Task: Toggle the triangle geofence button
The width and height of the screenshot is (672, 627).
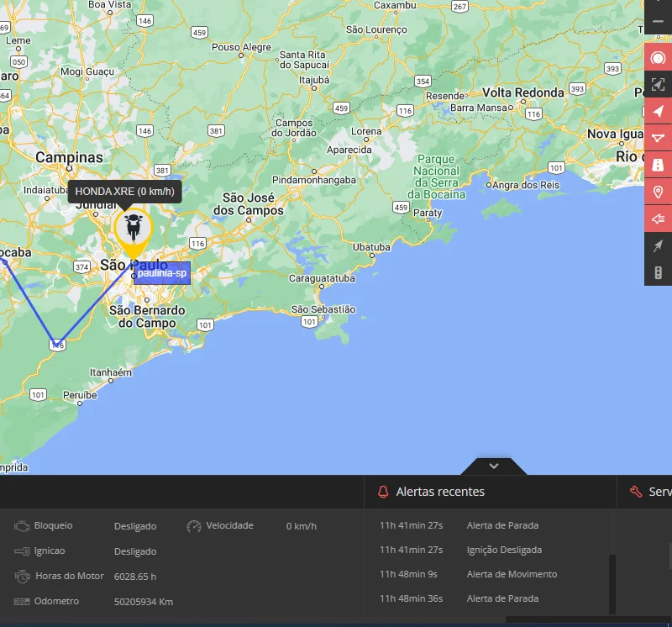Action: [658, 138]
